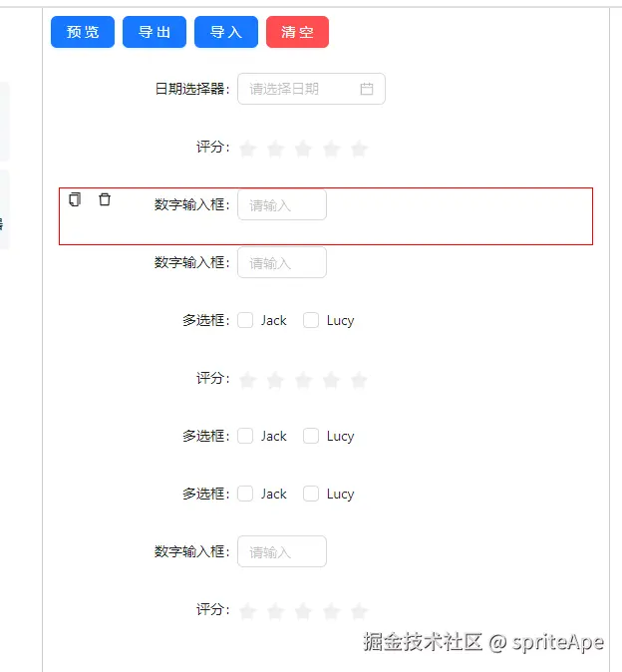Image resolution: width=622 pixels, height=672 pixels.
Task: Click the trash delete icon
Action: (105, 199)
